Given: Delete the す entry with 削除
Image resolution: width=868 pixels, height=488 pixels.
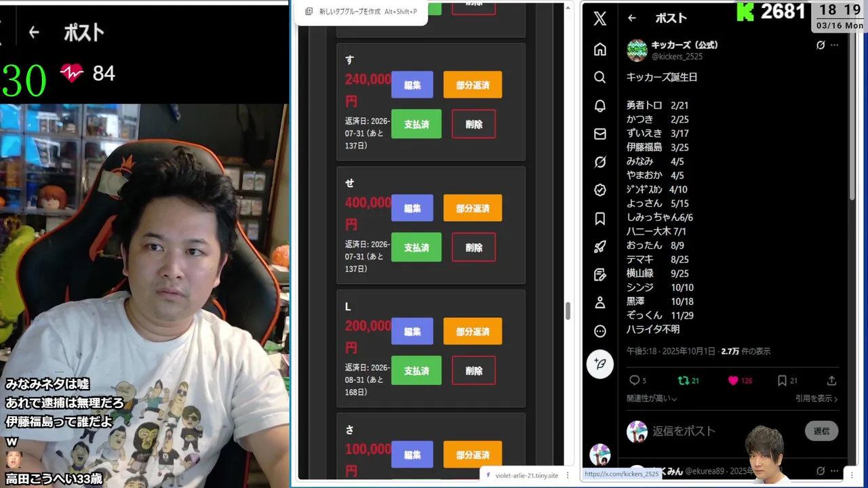Looking at the screenshot, I should [x=473, y=124].
